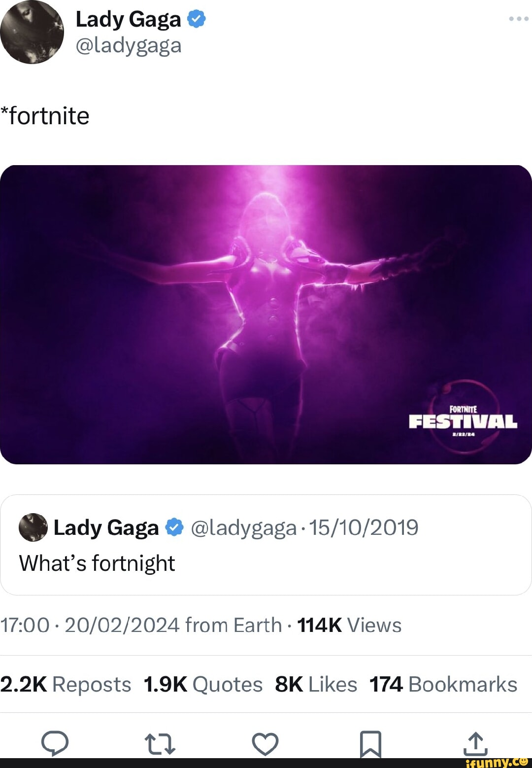This screenshot has width=532, height=768.
Task: Tap the 114K Views count
Action: click(349, 625)
